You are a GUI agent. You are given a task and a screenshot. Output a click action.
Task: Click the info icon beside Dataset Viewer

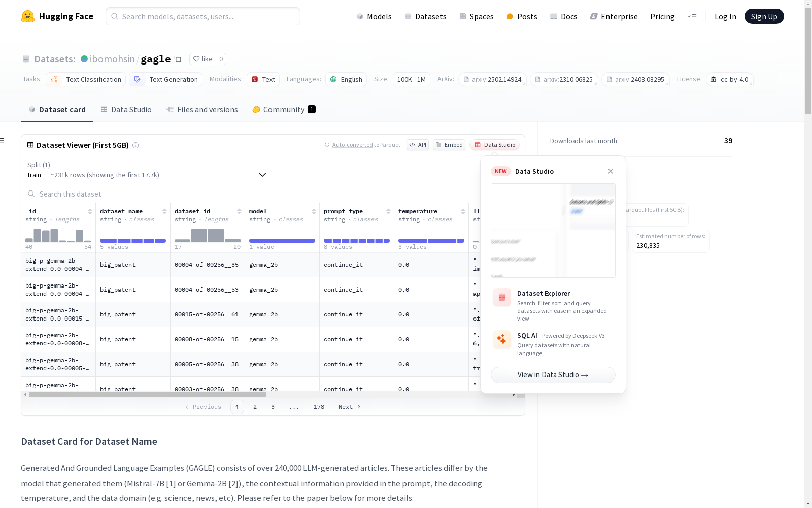[x=136, y=145]
